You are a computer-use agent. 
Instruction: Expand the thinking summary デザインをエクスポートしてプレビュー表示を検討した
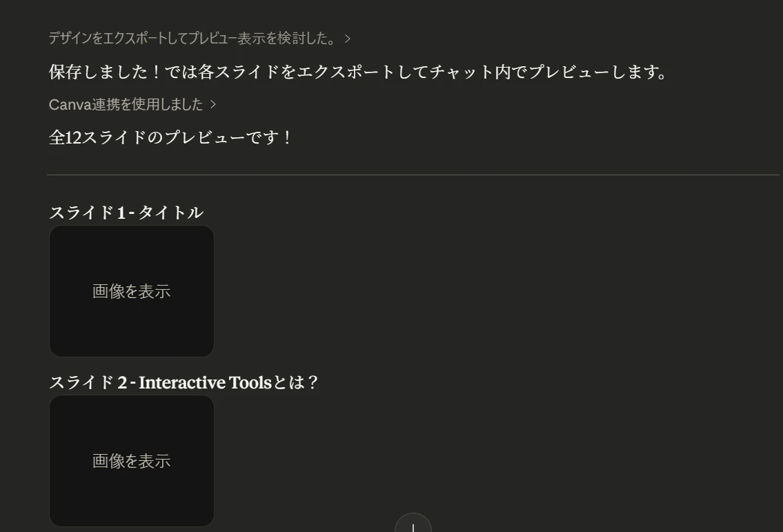point(193,39)
